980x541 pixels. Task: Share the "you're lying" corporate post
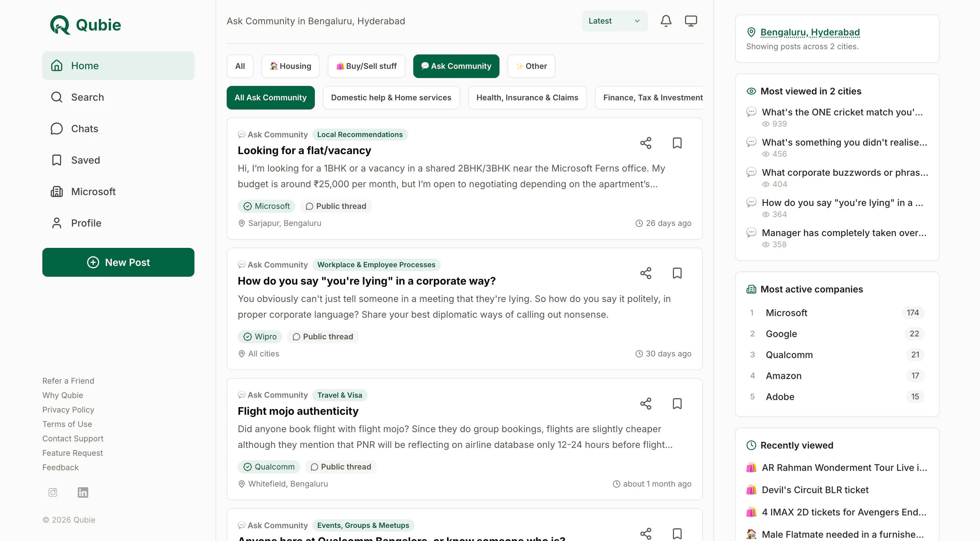[645, 273]
